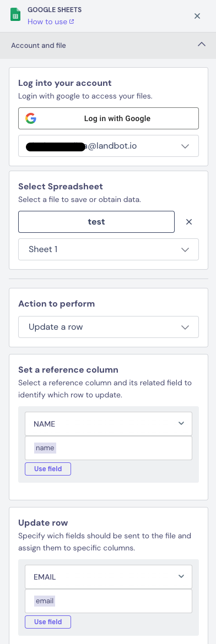The height and width of the screenshot is (644, 216).
Task: Click the Google Sheets logo icon
Action: [x=15, y=15]
